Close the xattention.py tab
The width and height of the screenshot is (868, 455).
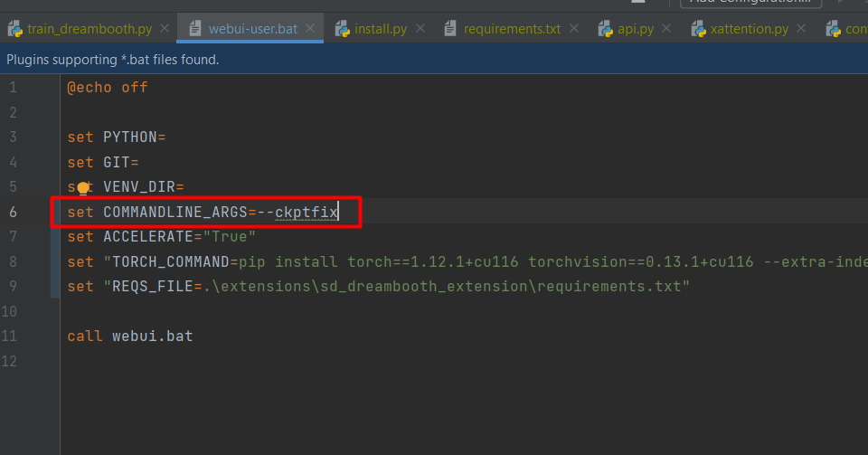click(801, 28)
